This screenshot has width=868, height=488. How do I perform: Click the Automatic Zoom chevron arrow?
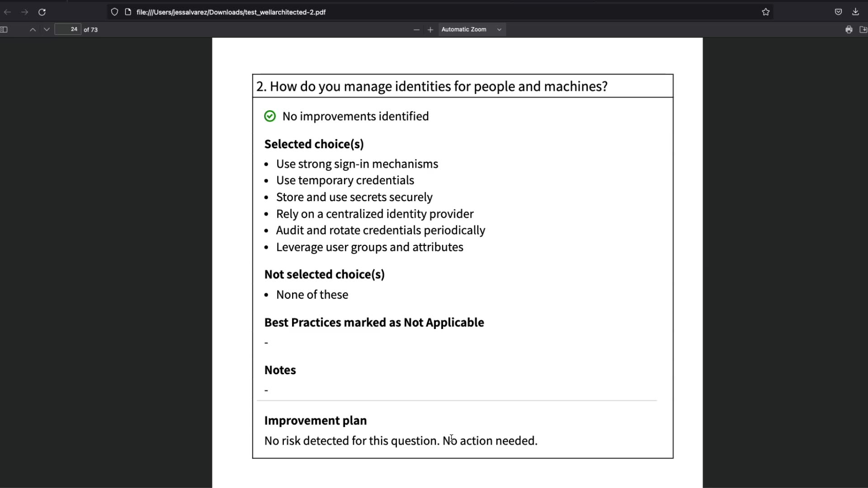[499, 30]
